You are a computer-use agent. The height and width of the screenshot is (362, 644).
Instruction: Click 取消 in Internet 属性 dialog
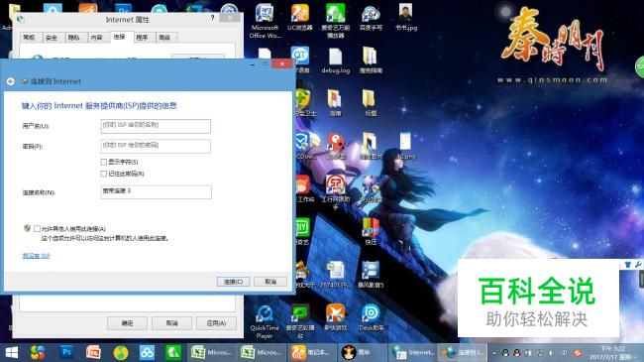click(171, 323)
